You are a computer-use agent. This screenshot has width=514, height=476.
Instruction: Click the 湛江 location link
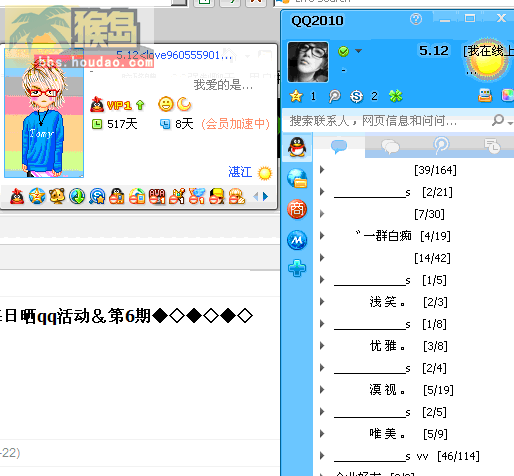(240, 172)
